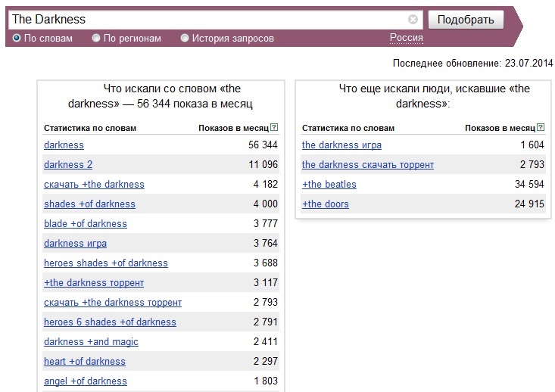Viewport: 555px width, 392px height.
Task: Open 'angel +of darkness' keyword link
Action: coord(86,381)
